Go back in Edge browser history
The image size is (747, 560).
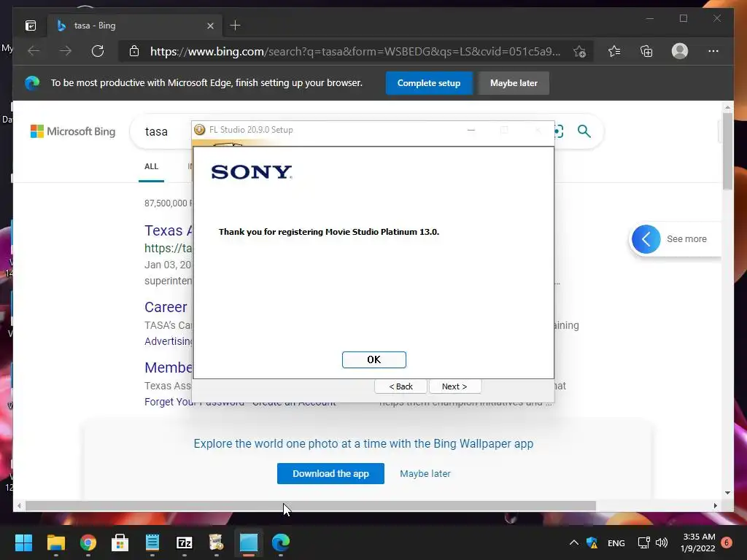(34, 51)
